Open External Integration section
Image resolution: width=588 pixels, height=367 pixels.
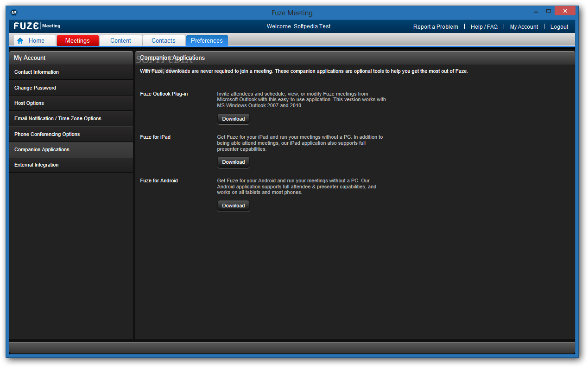click(71, 165)
